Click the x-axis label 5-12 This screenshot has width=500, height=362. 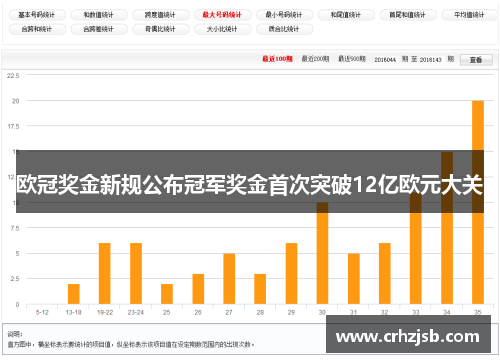[42, 313]
